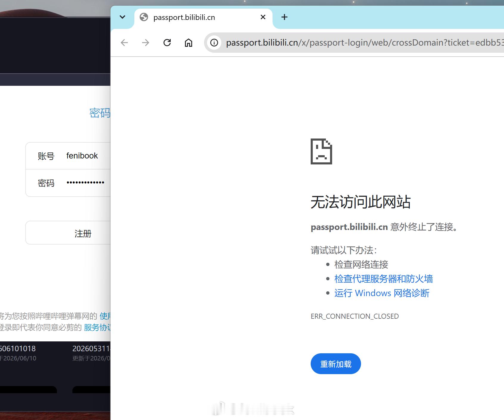The image size is (504, 420).
Task: Click the favicon globe on the tab
Action: 144,17
